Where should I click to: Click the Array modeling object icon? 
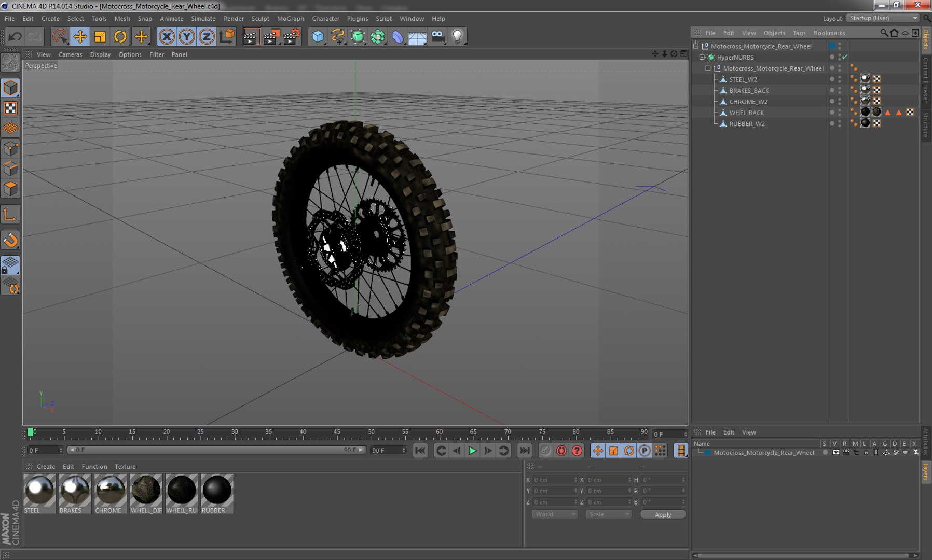[x=378, y=37]
